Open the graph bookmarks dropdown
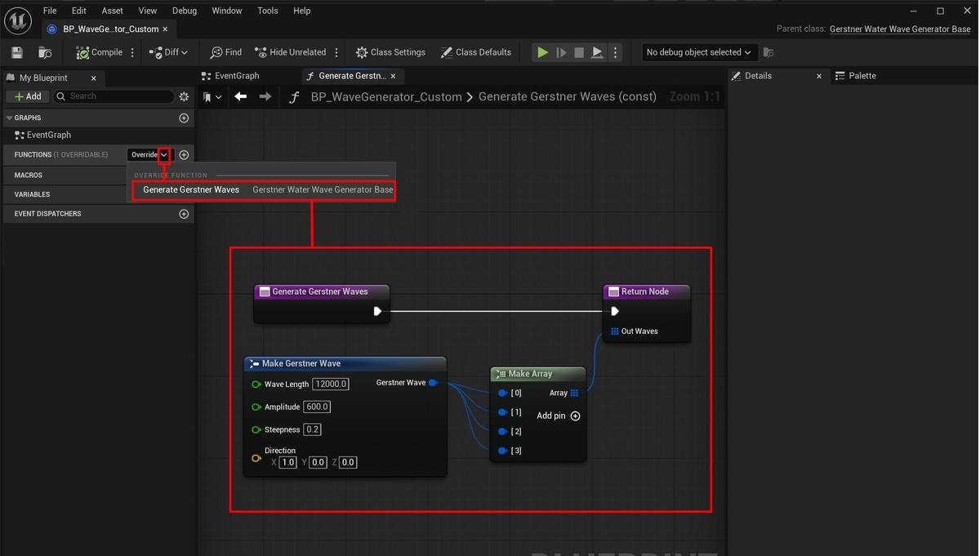Screen dimensions: 980x556 point(212,97)
